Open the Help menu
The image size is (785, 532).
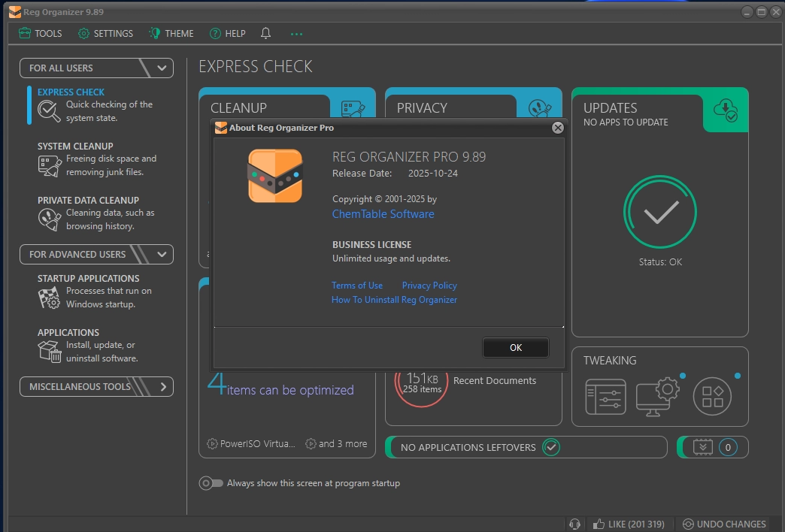tap(227, 33)
